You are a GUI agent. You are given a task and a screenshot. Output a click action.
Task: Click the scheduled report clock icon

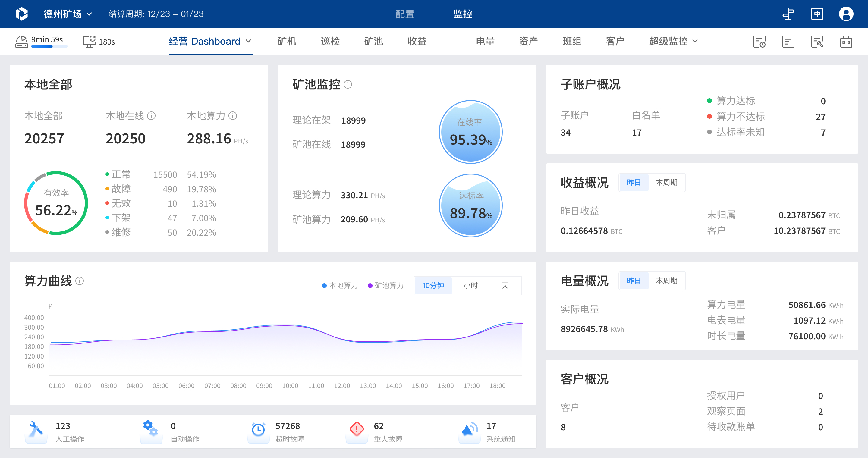coord(759,42)
